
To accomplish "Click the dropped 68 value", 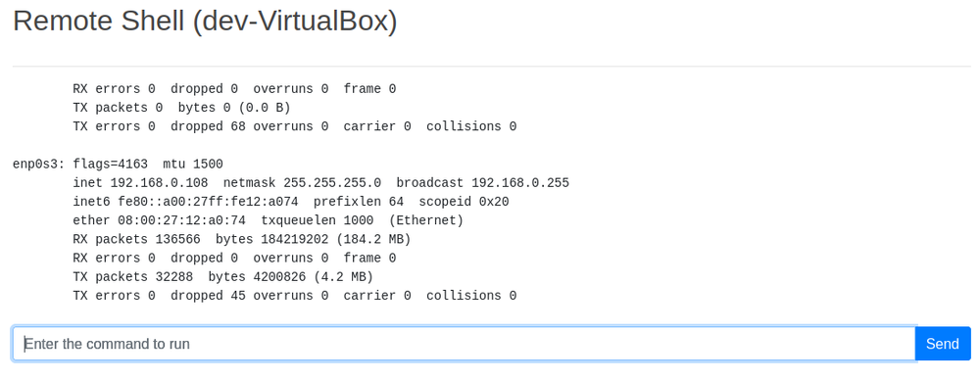I will coord(208,127).
